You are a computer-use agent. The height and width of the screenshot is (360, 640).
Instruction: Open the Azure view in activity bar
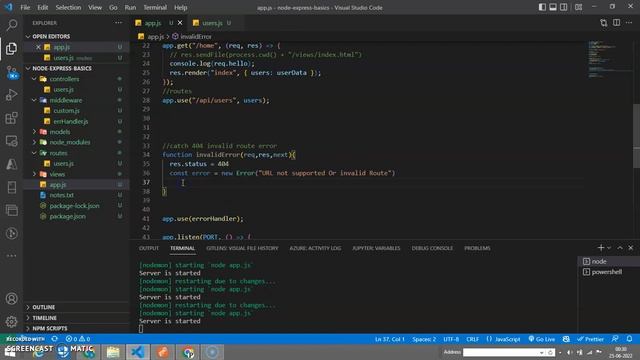coord(11,164)
